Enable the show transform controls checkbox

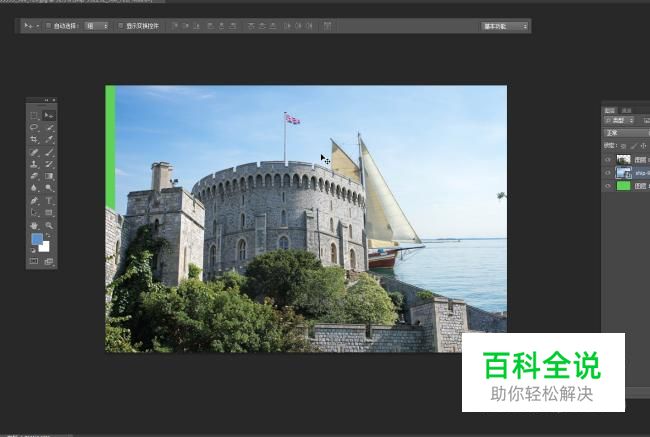(121, 26)
